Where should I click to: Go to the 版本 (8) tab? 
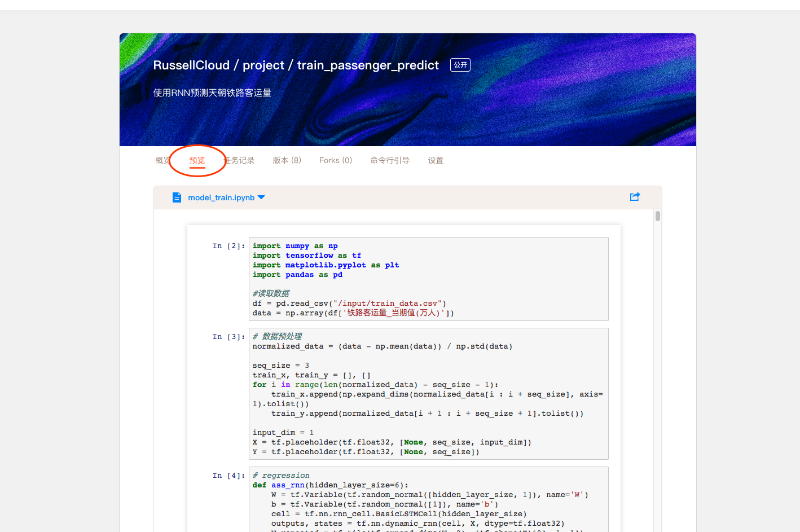click(287, 161)
